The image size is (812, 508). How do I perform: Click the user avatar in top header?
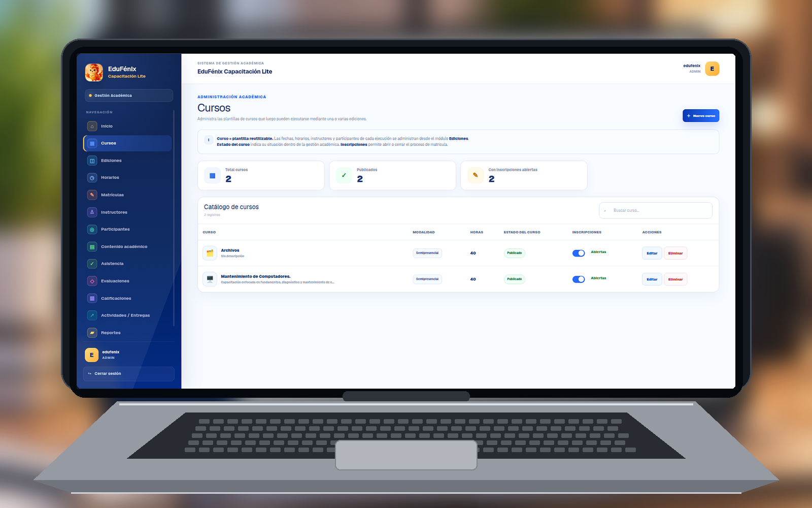[712, 69]
